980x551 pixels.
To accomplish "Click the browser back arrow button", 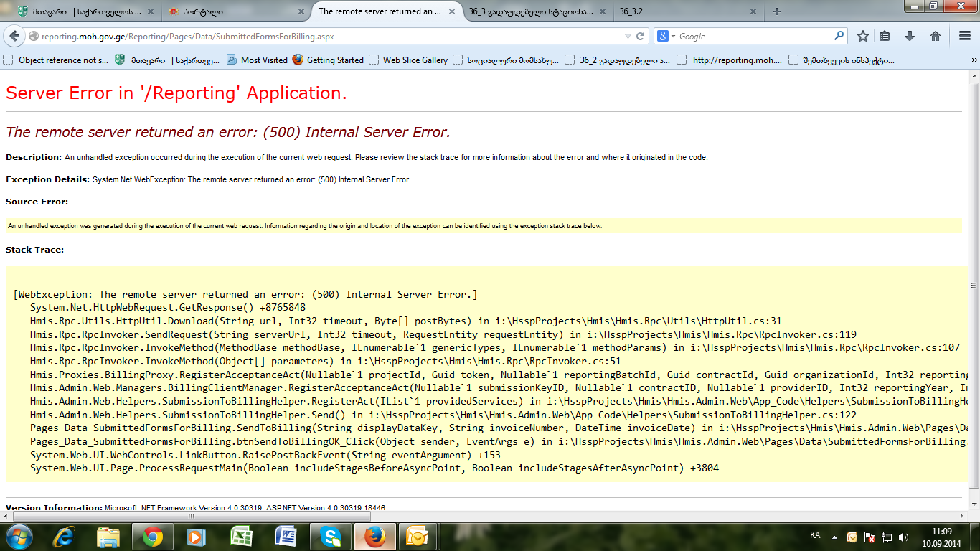I will point(14,36).
